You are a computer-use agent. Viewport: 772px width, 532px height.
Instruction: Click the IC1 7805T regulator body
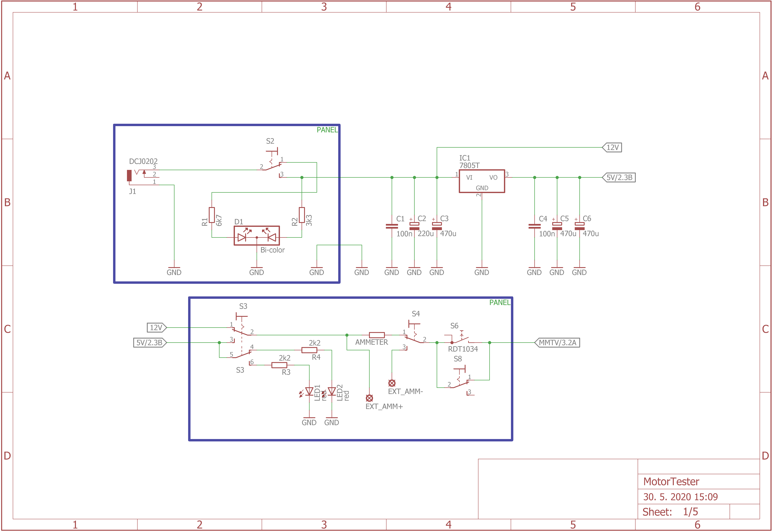tap(482, 181)
